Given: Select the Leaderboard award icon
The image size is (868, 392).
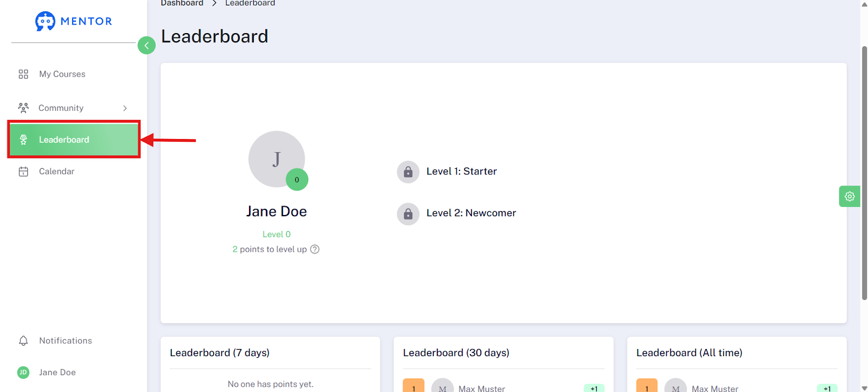Looking at the screenshot, I should (23, 140).
